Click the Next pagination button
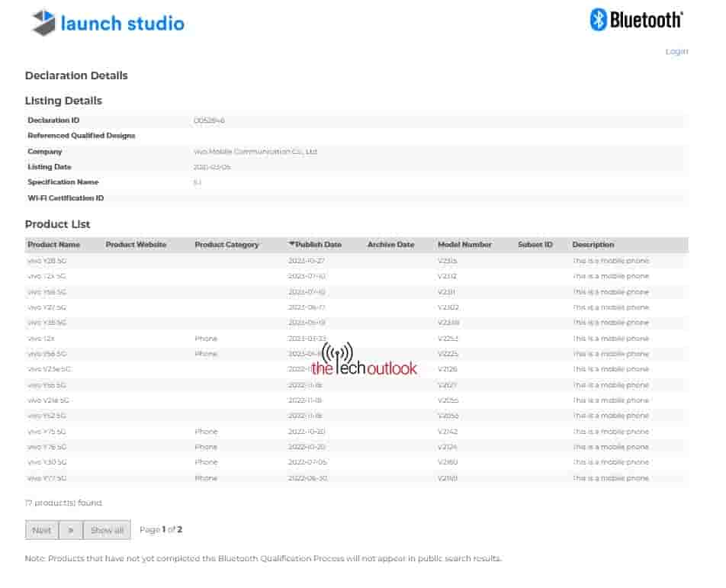This screenshot has width=726, height=588. pos(41,529)
